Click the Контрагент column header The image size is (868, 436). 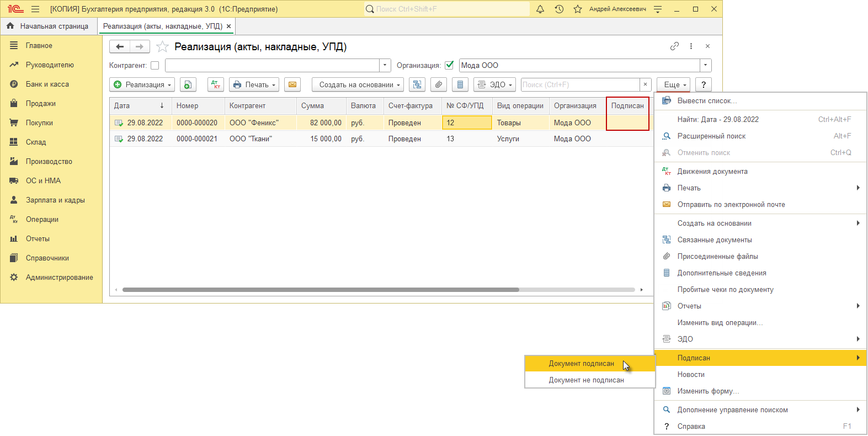click(260, 105)
